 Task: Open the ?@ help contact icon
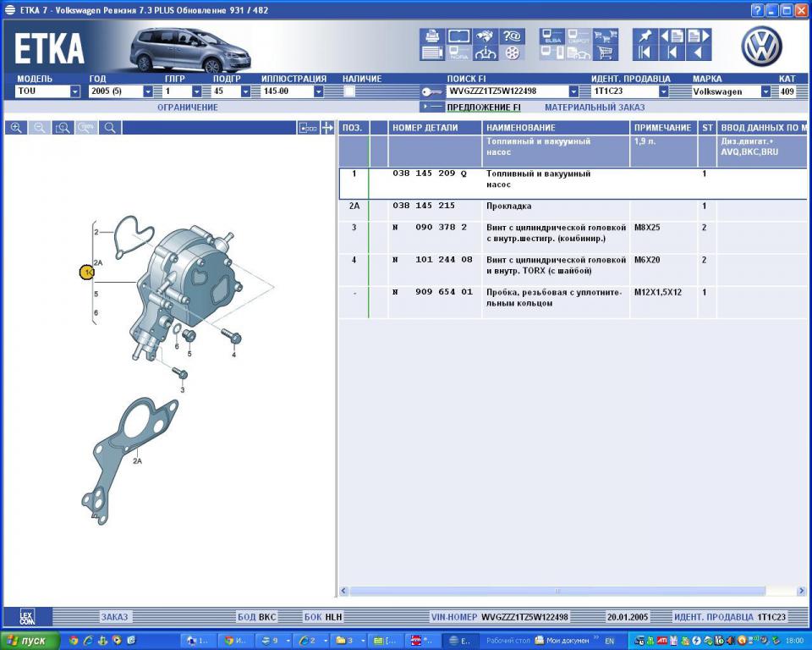512,36
